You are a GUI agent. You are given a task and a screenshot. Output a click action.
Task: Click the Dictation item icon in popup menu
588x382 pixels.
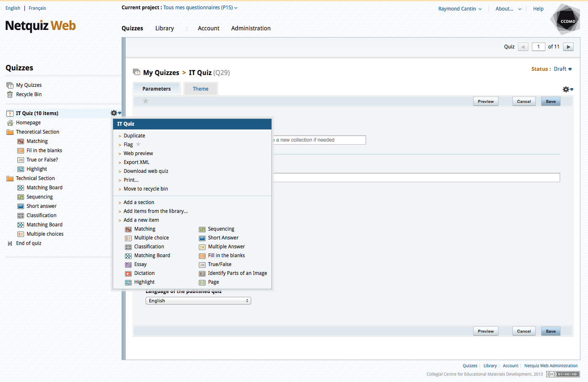tap(128, 274)
